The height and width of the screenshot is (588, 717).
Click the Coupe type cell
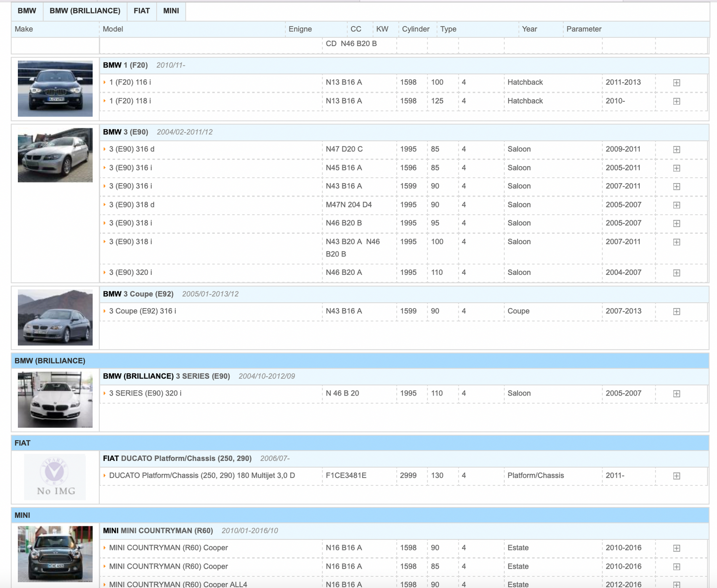[519, 311]
